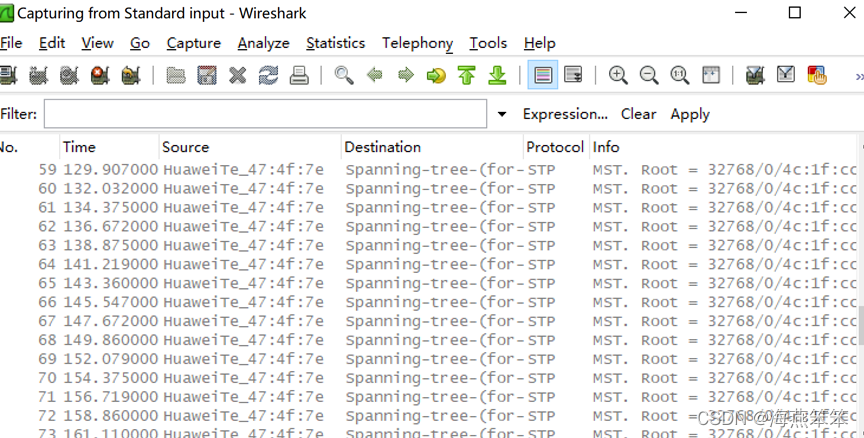Sort by the Info column header

tap(723, 147)
